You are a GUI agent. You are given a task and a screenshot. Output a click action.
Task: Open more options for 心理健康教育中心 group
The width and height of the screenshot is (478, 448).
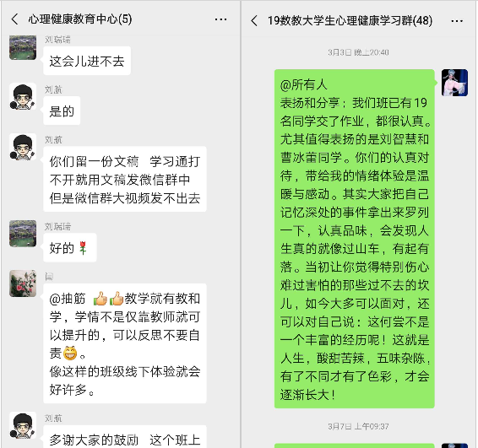220,19
